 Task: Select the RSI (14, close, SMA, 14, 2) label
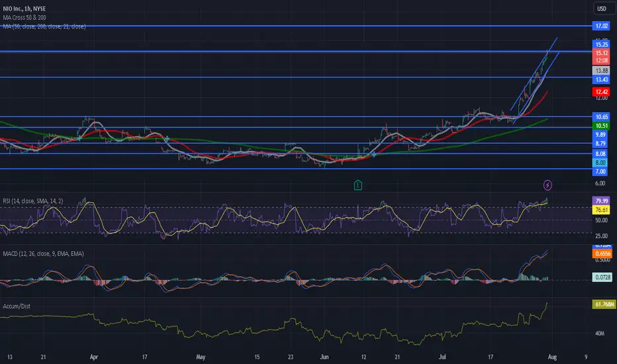(x=32, y=201)
